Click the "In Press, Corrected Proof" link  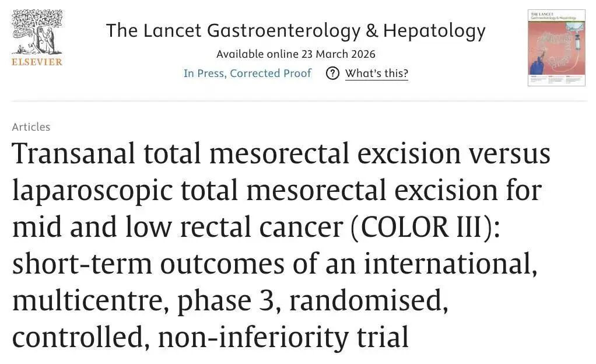(x=247, y=73)
